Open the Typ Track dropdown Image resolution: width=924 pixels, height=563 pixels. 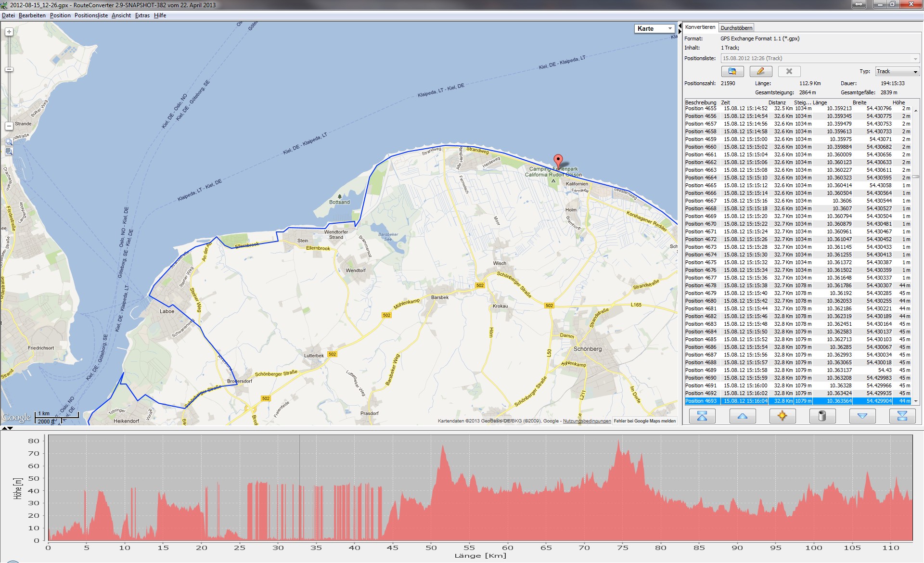897,71
